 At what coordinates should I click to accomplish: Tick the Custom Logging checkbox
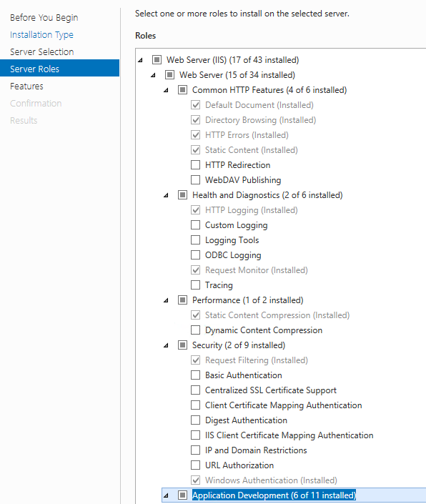(195, 225)
